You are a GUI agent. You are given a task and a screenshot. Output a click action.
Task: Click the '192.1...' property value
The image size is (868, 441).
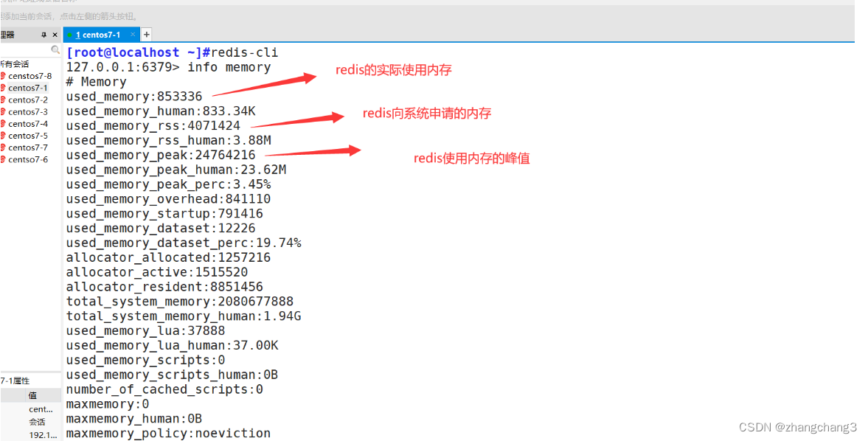click(x=44, y=435)
